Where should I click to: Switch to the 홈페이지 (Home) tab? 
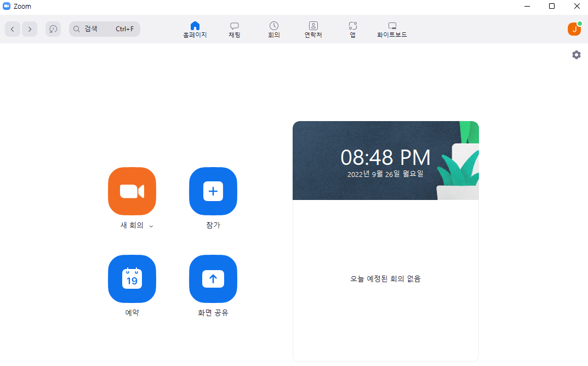pos(195,29)
